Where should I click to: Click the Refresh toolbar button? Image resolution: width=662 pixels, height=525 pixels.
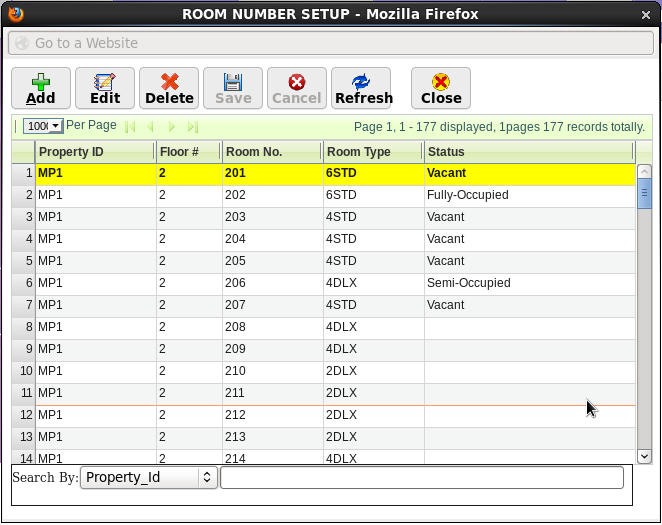(363, 88)
